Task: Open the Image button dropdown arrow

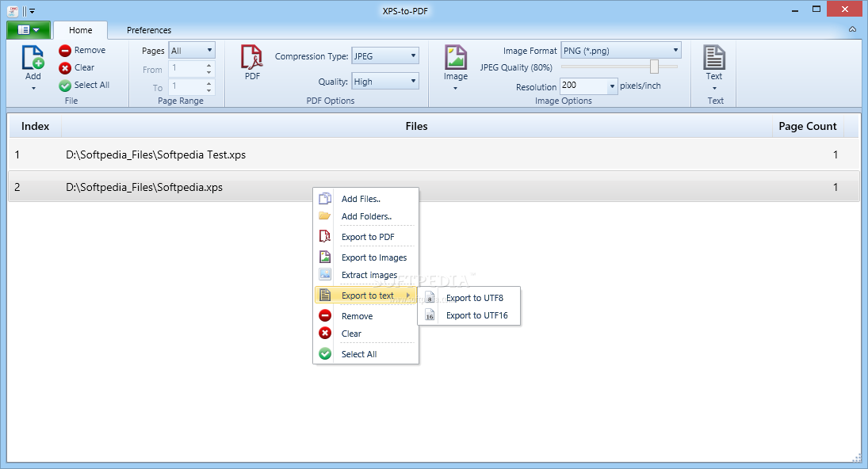Action: pyautogui.click(x=456, y=89)
